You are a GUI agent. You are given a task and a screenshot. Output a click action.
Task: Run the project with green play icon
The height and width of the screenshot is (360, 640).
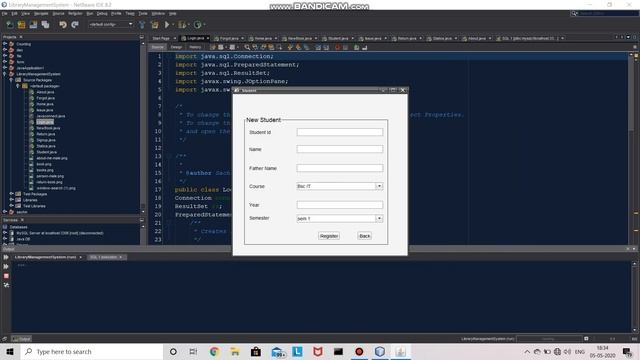pyautogui.click(x=167, y=24)
